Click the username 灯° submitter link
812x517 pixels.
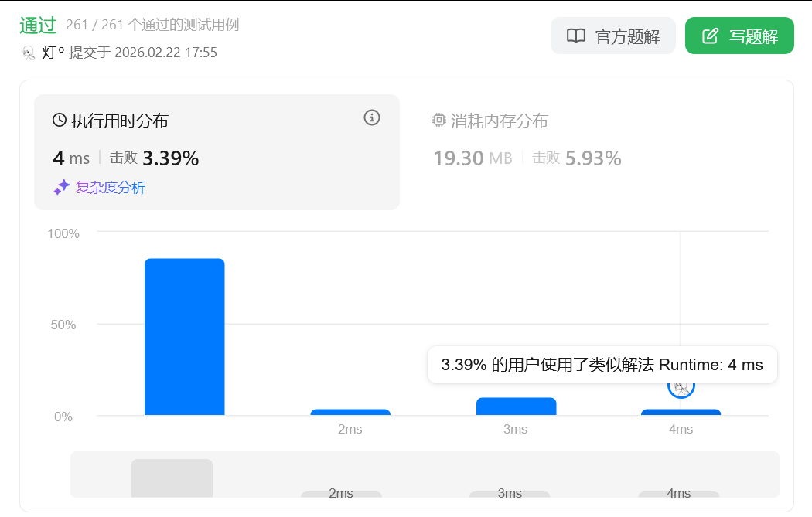pos(53,53)
